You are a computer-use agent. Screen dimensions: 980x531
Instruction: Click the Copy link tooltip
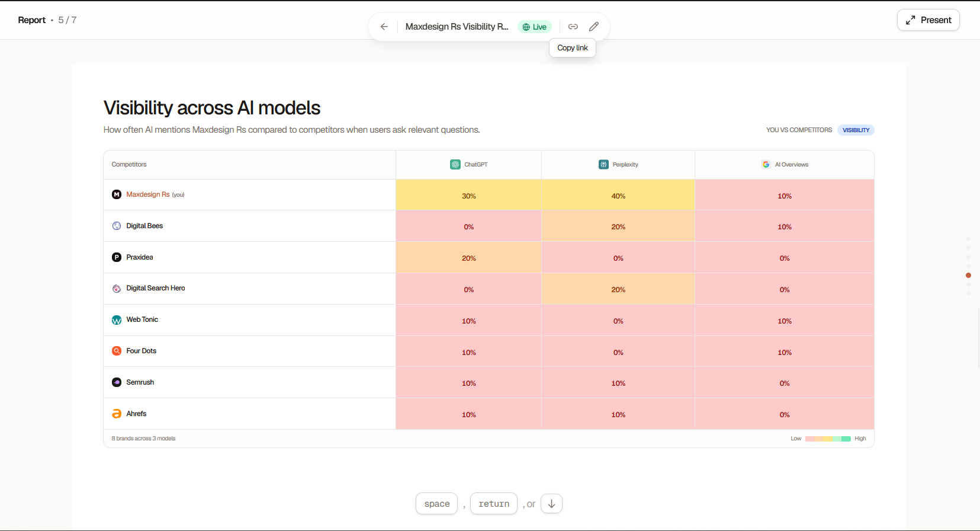pyautogui.click(x=573, y=48)
